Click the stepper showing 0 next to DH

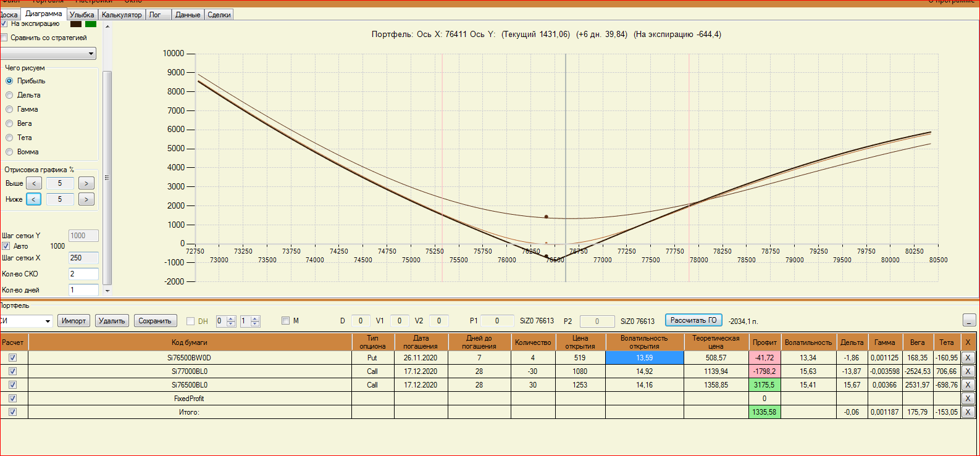(225, 321)
